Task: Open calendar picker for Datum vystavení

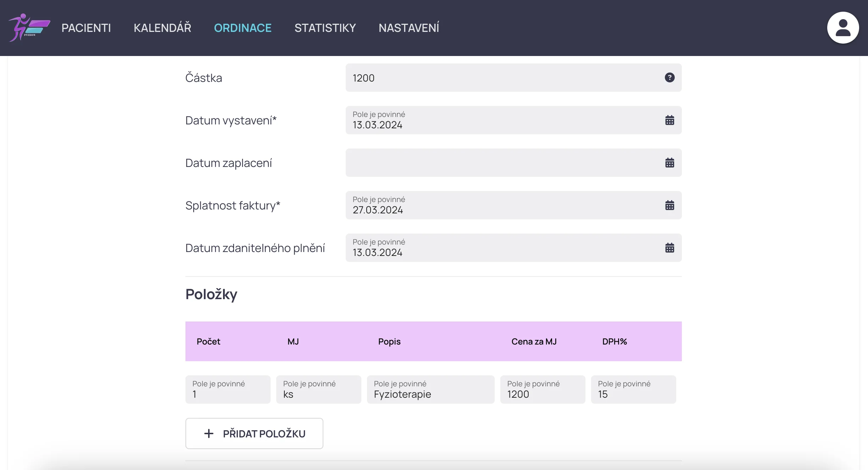Action: pyautogui.click(x=669, y=120)
